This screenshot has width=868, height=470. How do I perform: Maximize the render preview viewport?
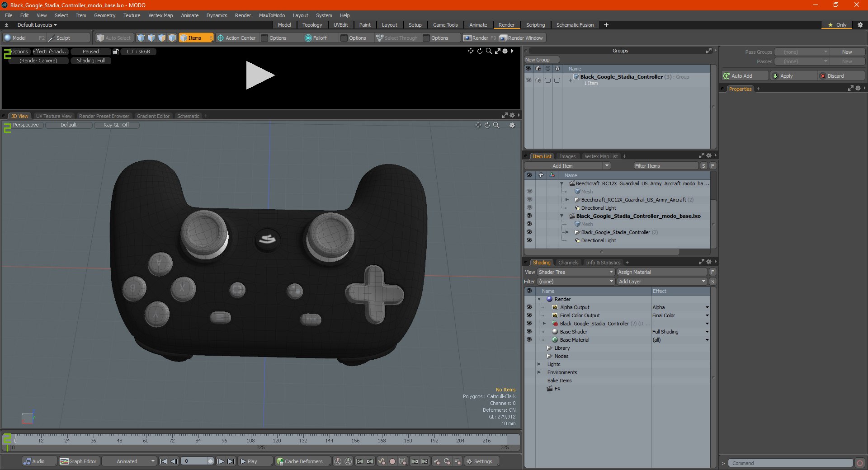(x=497, y=51)
